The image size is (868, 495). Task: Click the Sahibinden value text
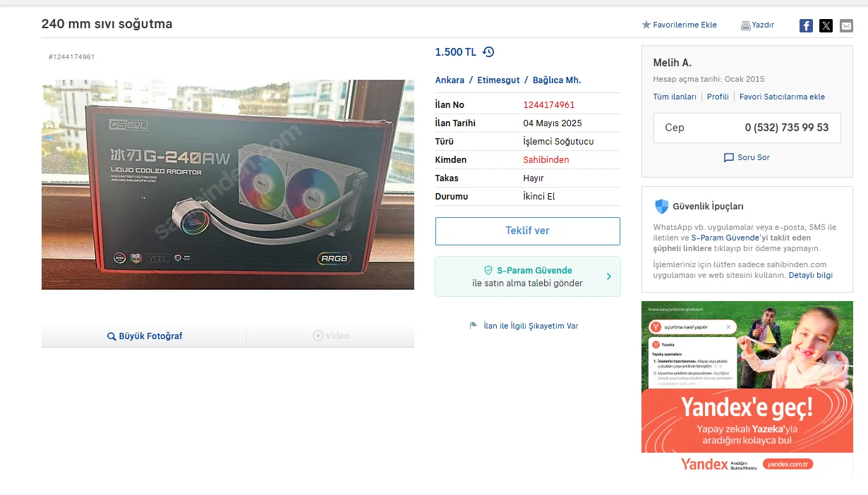tap(545, 160)
